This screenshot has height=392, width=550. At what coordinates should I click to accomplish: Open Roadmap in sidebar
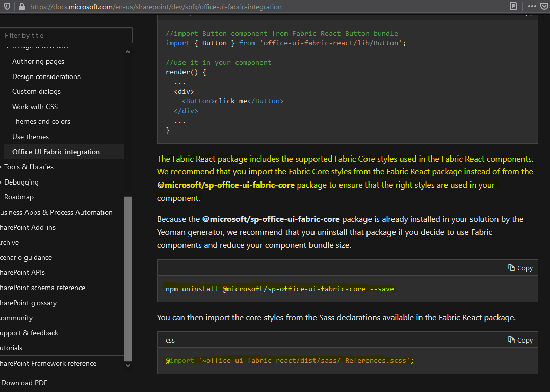pos(19,197)
